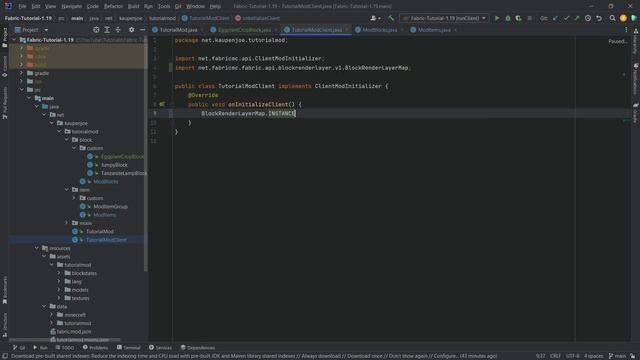Image resolution: width=640 pixels, height=360 pixels.
Task: Collapse the resources folder
Action: tap(37, 248)
